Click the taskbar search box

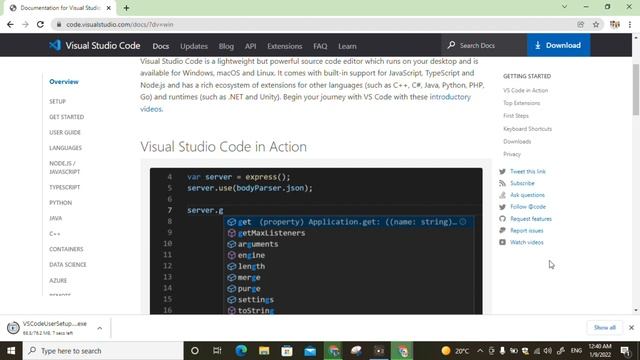click(x=103, y=351)
